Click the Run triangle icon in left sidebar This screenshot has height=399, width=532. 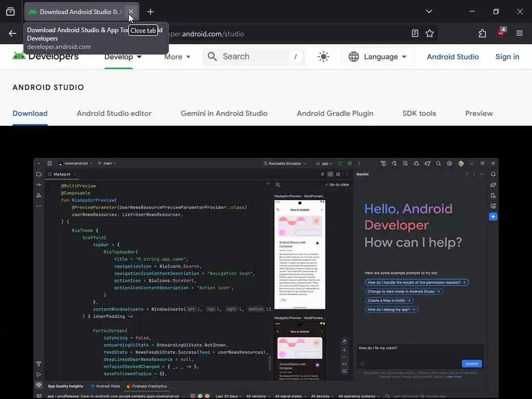pos(38,375)
